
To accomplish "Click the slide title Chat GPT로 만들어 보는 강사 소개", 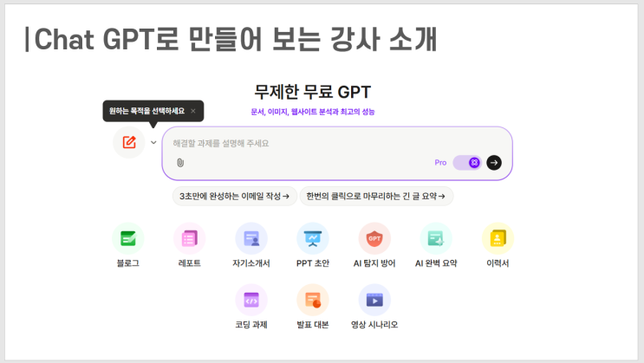I will tap(236, 40).
